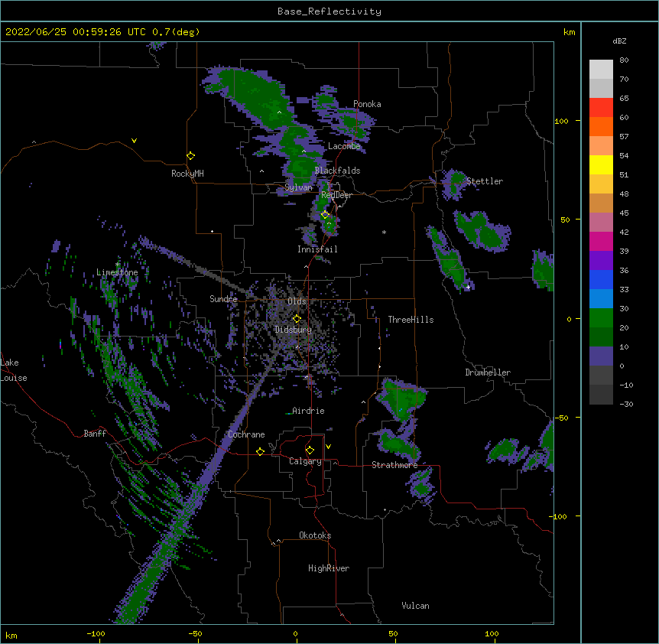Screen dimensions: 659x644
Task: Click the Base_Reflectivity title text
Action: click(329, 11)
